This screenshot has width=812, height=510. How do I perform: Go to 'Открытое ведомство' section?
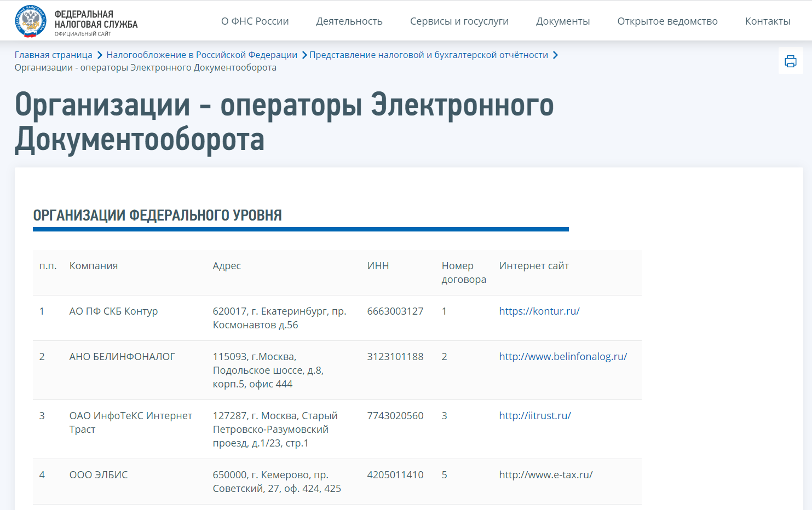[x=667, y=21]
